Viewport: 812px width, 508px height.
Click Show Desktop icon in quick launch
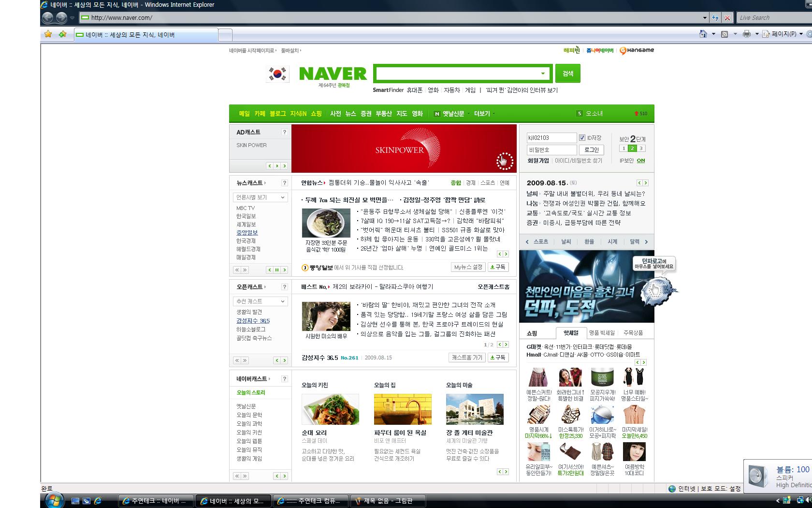[75, 501]
